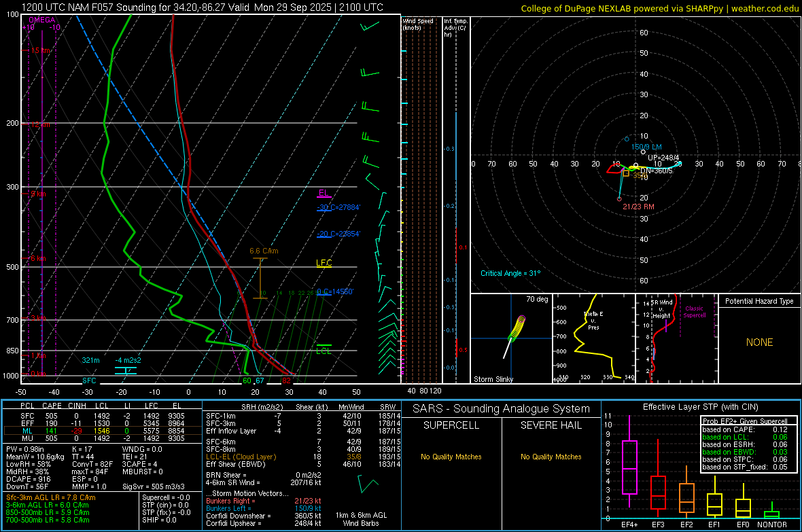
Task: Click the Inf. Temp. Adv. column header
Action: coord(455,28)
